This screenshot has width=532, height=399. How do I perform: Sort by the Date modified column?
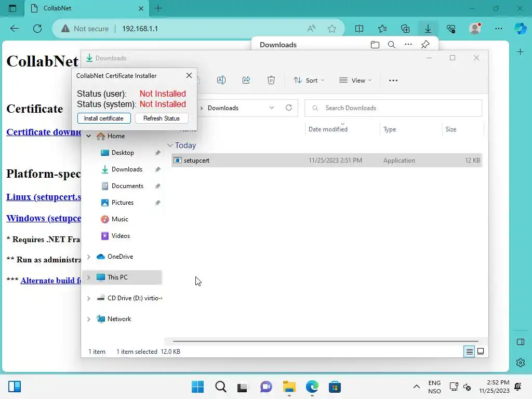click(x=328, y=129)
